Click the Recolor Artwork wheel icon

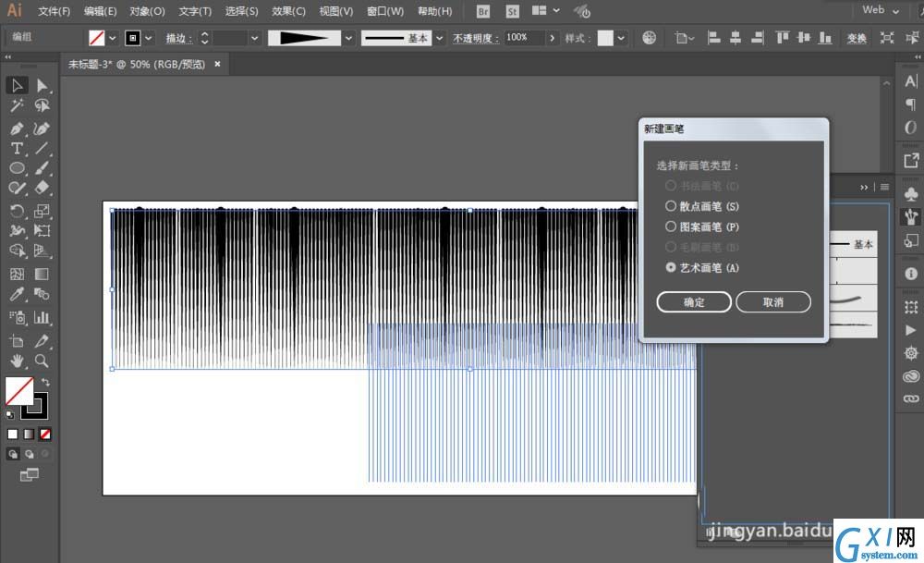point(649,38)
